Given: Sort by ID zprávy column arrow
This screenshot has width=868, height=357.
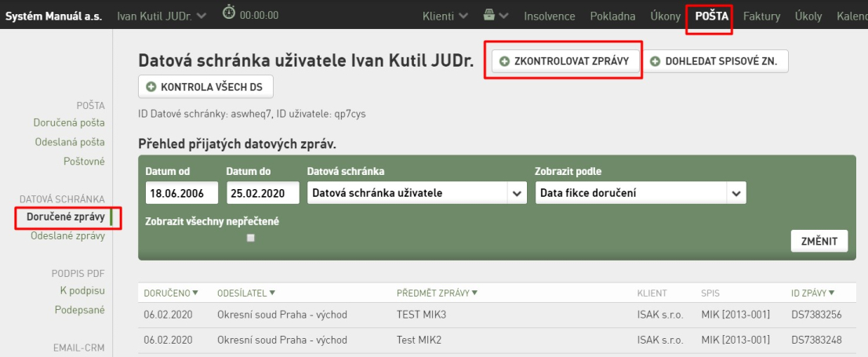Looking at the screenshot, I should pos(831,293).
